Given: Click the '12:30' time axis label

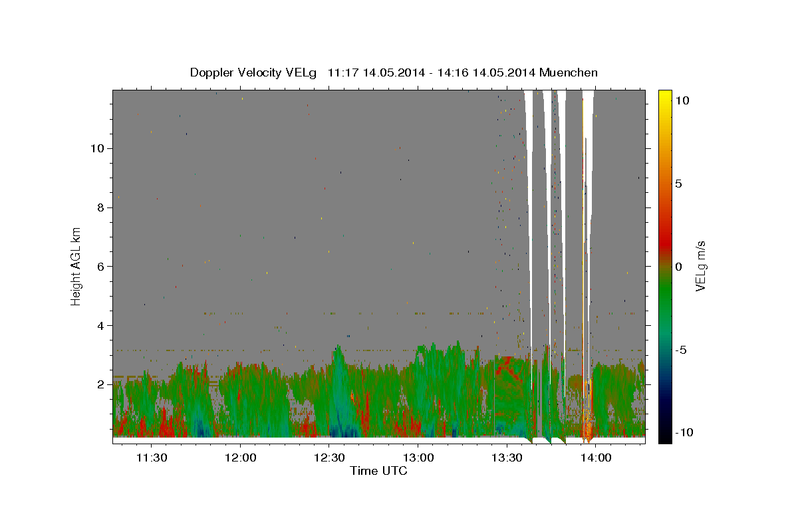Looking at the screenshot, I should point(329,458).
